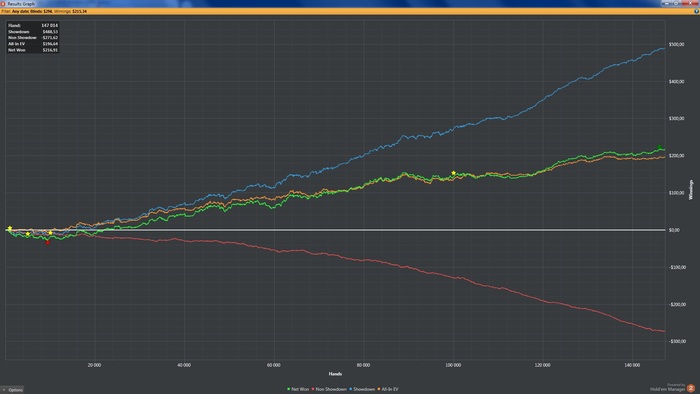Toggle Non Showdown legend entry
700x394 pixels.
(x=329, y=389)
